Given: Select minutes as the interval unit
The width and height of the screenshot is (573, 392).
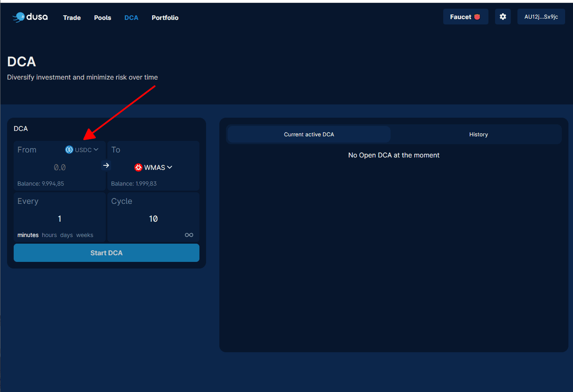Looking at the screenshot, I should coord(28,235).
